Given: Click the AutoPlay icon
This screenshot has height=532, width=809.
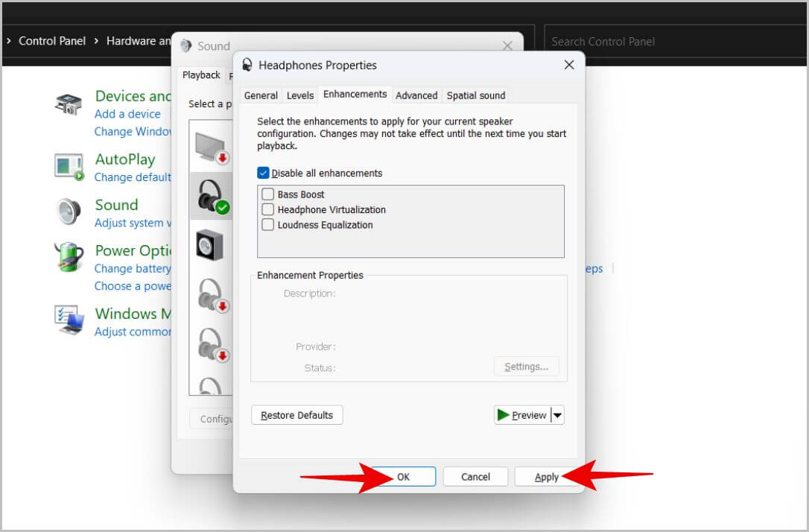Looking at the screenshot, I should [x=69, y=167].
